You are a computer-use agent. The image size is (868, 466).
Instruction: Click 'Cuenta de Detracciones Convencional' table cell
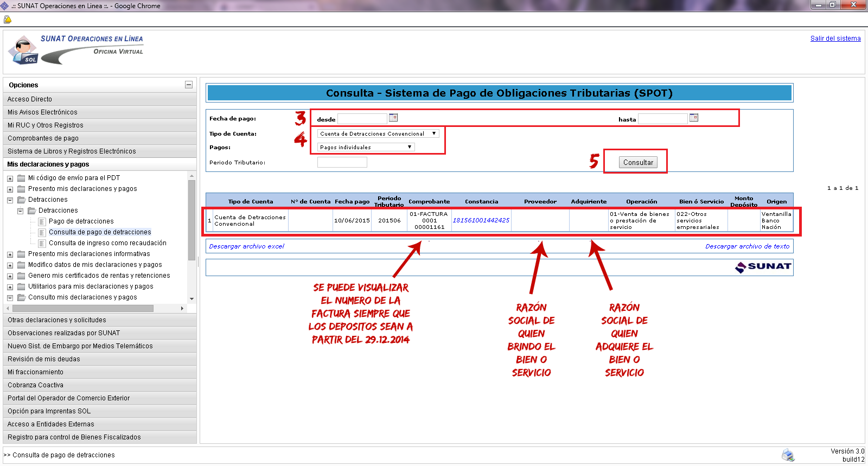coord(250,221)
